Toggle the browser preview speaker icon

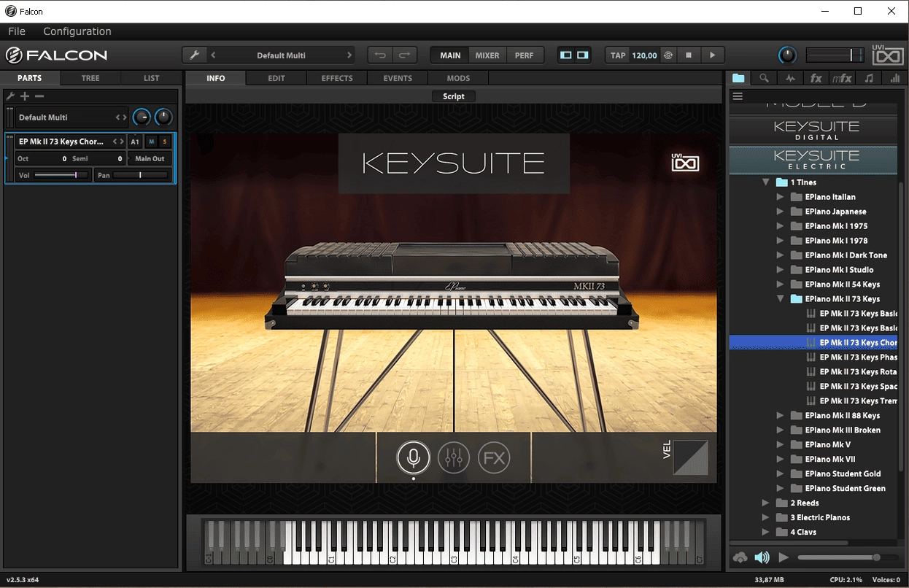click(762, 557)
